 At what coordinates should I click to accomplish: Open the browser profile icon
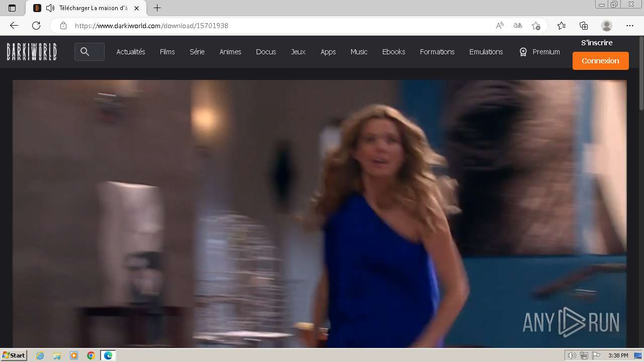[607, 26]
